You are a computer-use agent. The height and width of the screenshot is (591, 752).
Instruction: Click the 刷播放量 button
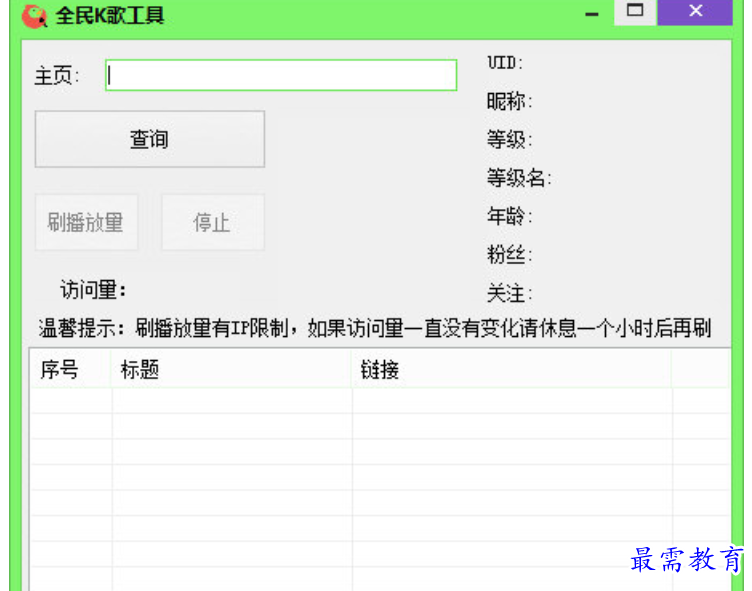[86, 222]
